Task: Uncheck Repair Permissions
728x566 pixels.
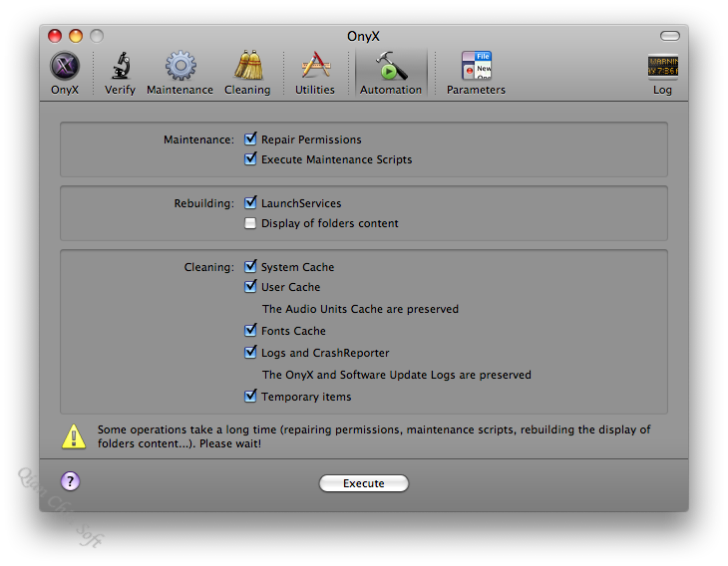Action: pyautogui.click(x=250, y=139)
